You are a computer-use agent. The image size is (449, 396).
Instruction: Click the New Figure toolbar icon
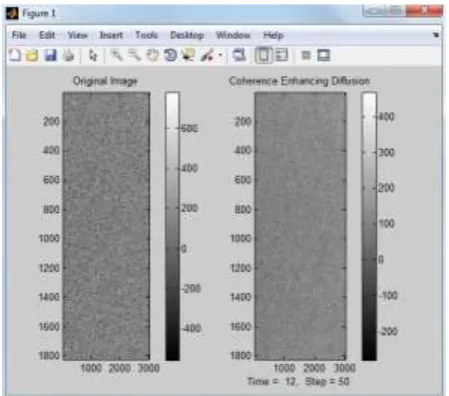pyautogui.click(x=14, y=55)
